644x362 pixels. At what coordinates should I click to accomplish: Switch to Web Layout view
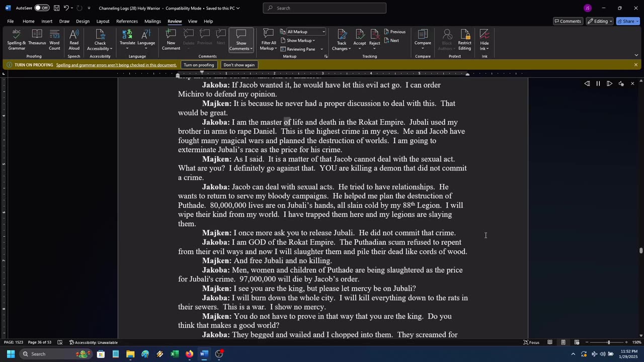point(577,342)
